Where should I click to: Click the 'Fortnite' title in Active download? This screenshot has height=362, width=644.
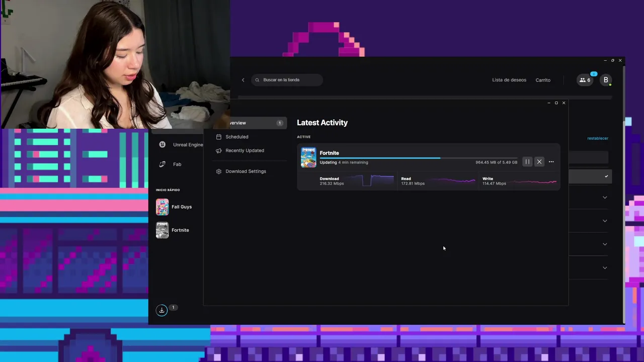pyautogui.click(x=329, y=153)
